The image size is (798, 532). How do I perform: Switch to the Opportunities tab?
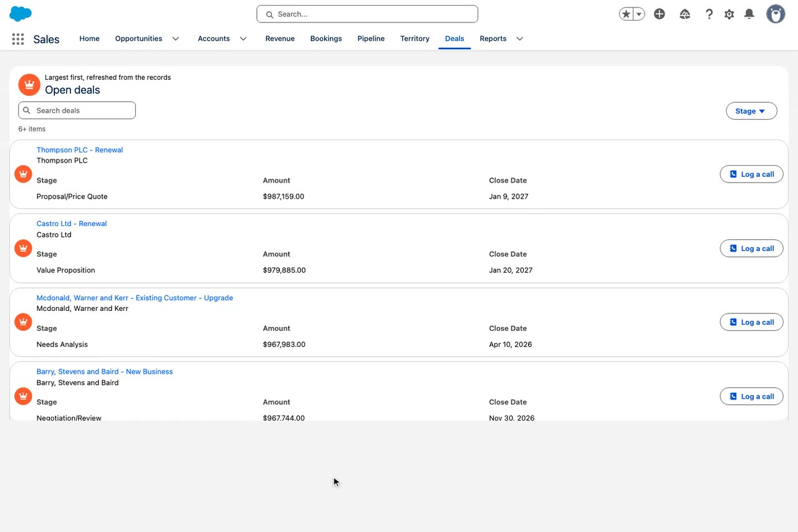pos(138,39)
